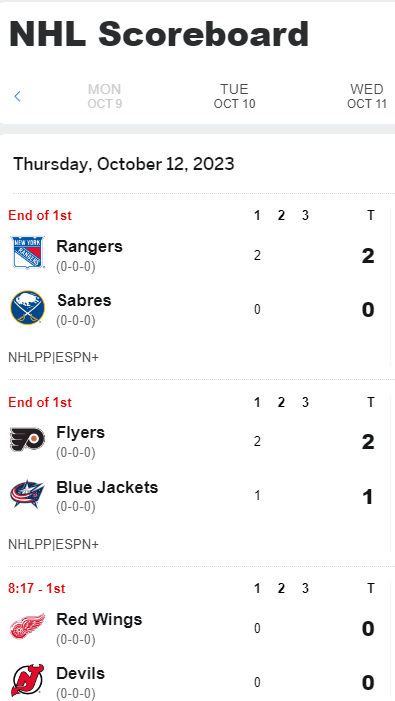The width and height of the screenshot is (395, 701).
Task: Click the Columbus Blue Jackets logo
Action: click(28, 494)
